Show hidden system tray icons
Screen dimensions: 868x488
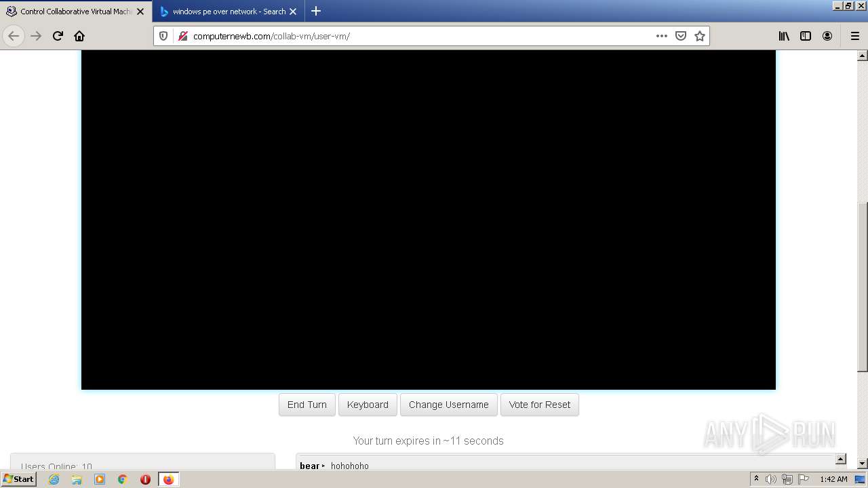pyautogui.click(x=756, y=479)
